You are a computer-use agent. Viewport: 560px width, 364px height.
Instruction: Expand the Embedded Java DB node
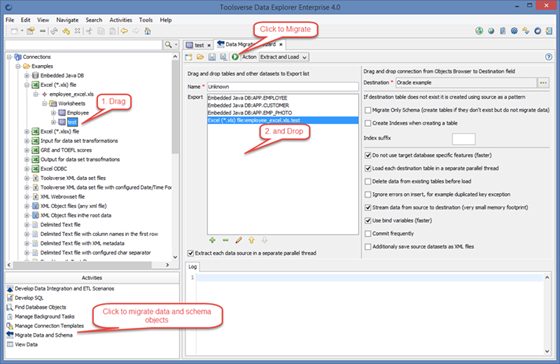(27, 75)
